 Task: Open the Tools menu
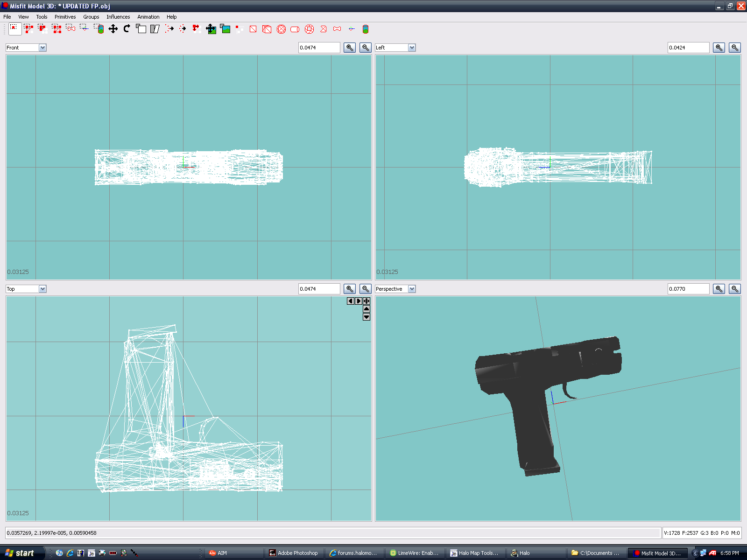tap(42, 17)
